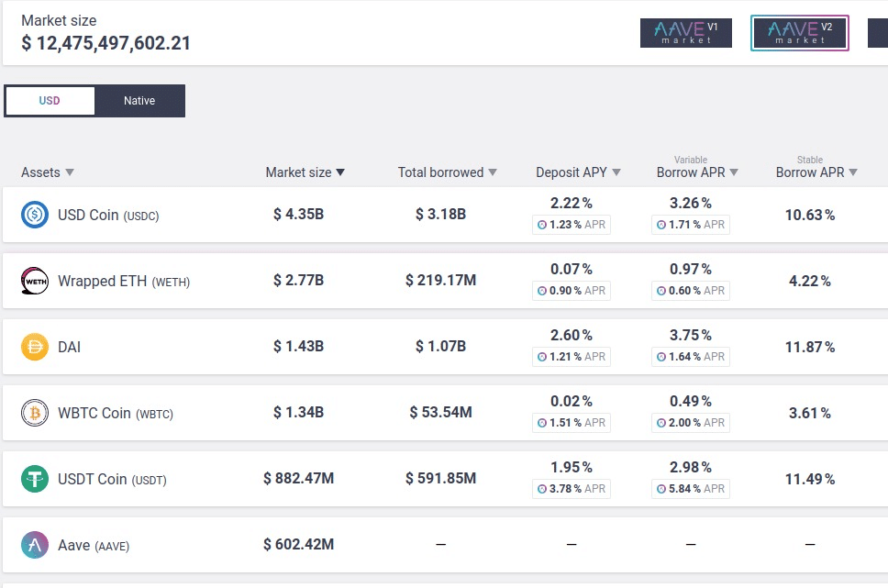Click USDT total borrowed $ 591.85M
Viewport: 888px width, 588px height.
(440, 478)
